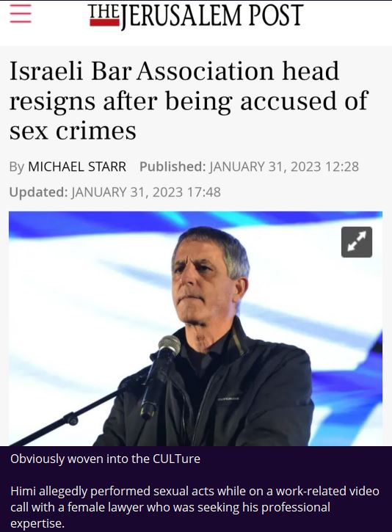The width and height of the screenshot is (392, 532).
Task: Expand the article photo to fullscreen
Action: coord(356,242)
